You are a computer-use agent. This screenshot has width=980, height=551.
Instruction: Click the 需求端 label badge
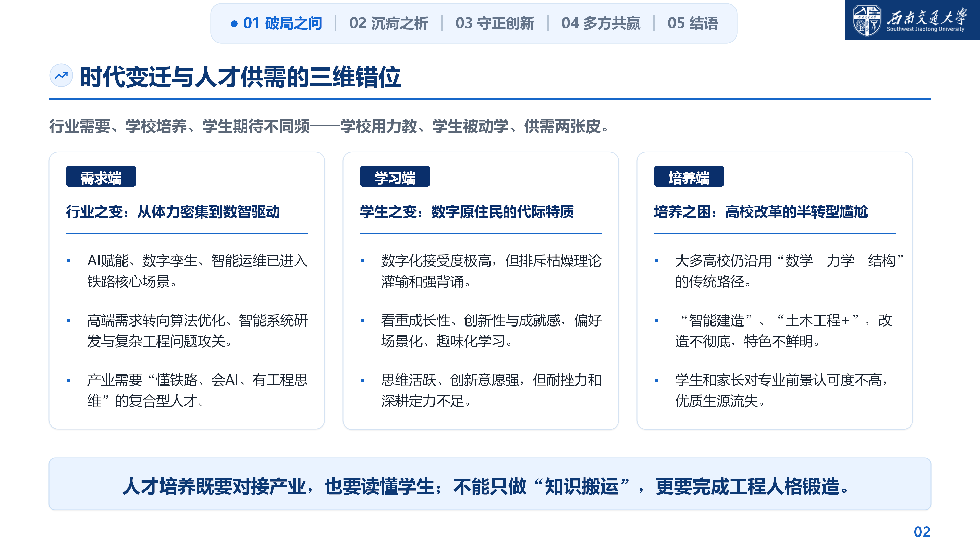pos(101,177)
